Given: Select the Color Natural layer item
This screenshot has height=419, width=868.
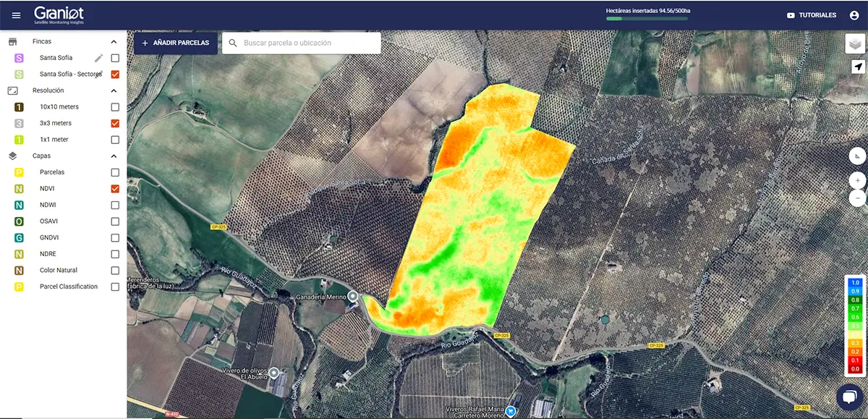Looking at the screenshot, I should point(58,271).
